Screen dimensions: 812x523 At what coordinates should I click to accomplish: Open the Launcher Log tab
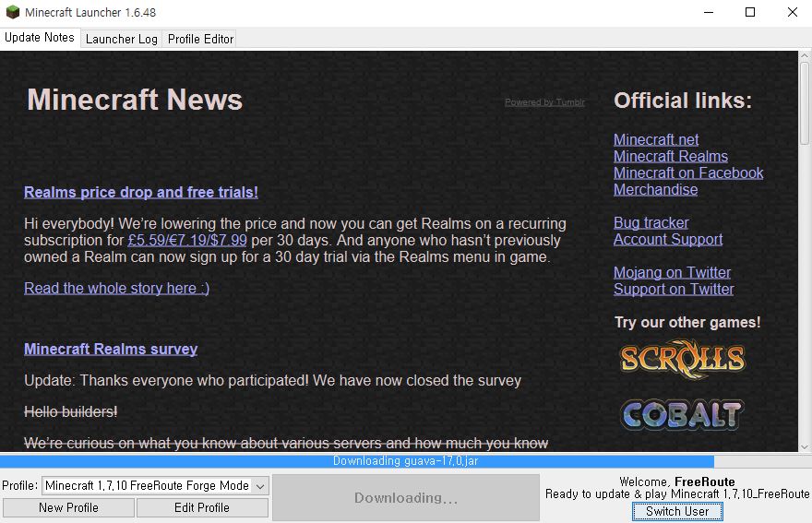[x=121, y=39]
